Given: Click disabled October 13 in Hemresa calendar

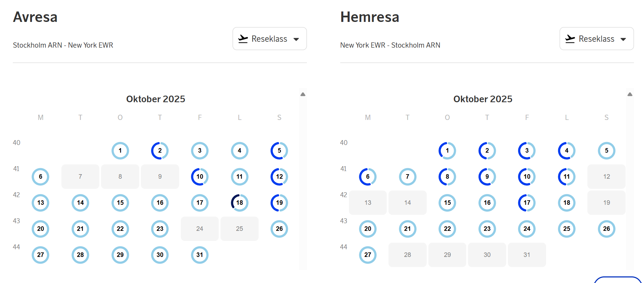Looking at the screenshot, I should pos(368,203).
